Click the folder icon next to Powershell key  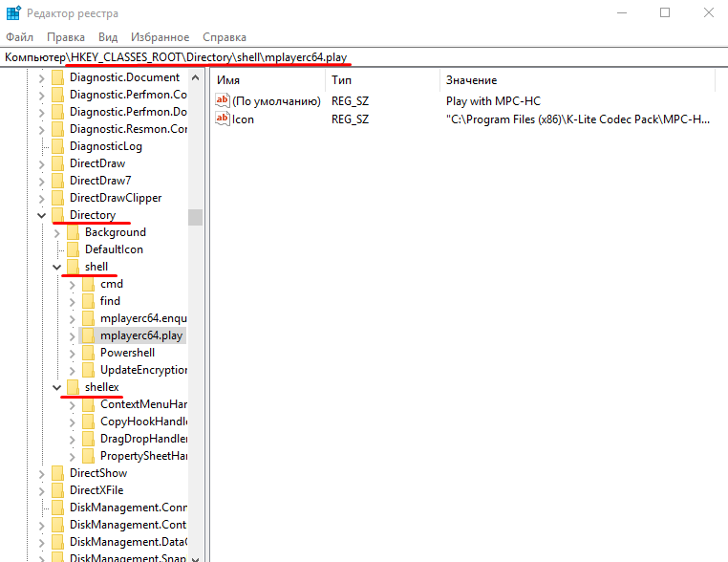pos(88,353)
